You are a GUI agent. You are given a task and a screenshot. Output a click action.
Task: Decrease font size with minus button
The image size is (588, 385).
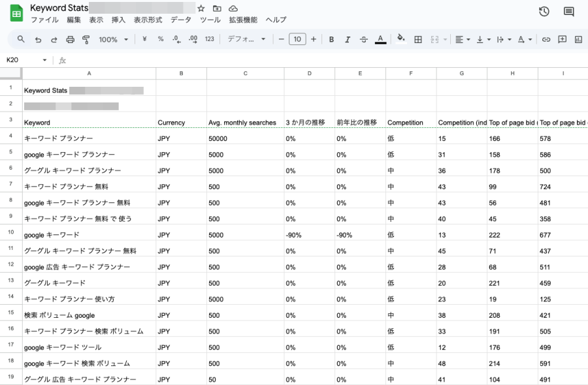pyautogui.click(x=281, y=39)
